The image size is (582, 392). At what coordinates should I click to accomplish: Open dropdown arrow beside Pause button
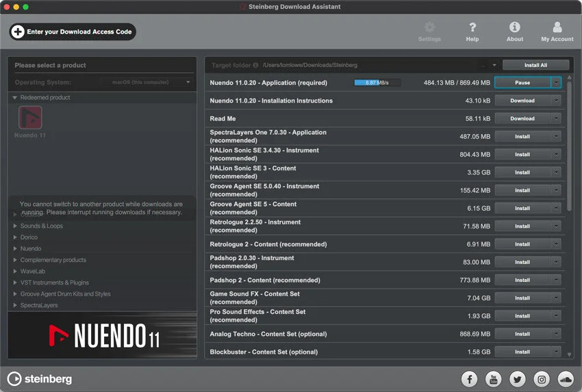click(556, 83)
